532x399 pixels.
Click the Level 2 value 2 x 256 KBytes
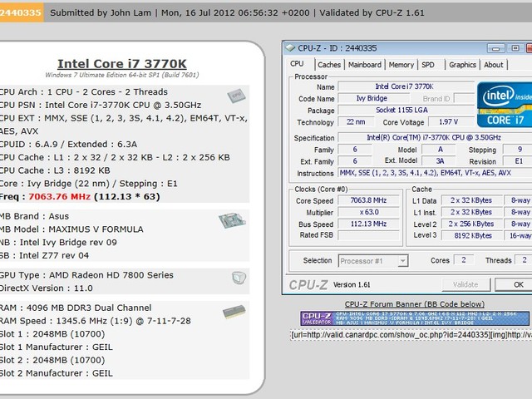coord(471,224)
